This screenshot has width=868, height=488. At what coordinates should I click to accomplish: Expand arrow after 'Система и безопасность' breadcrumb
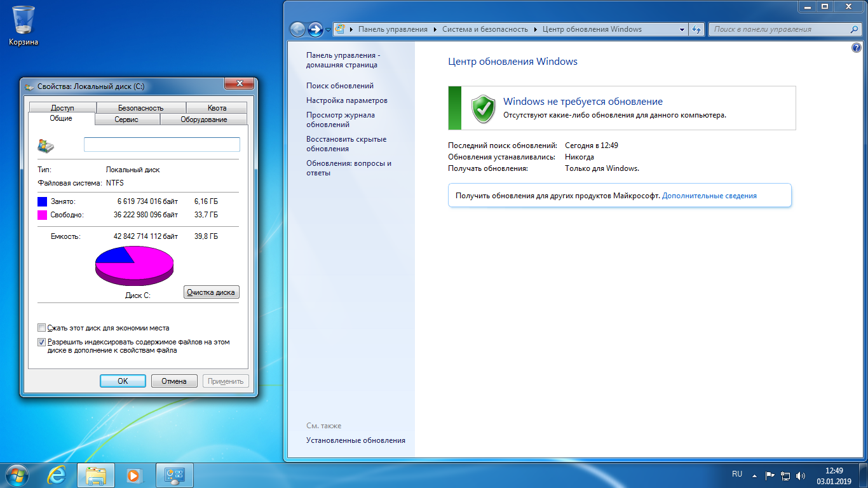click(536, 29)
